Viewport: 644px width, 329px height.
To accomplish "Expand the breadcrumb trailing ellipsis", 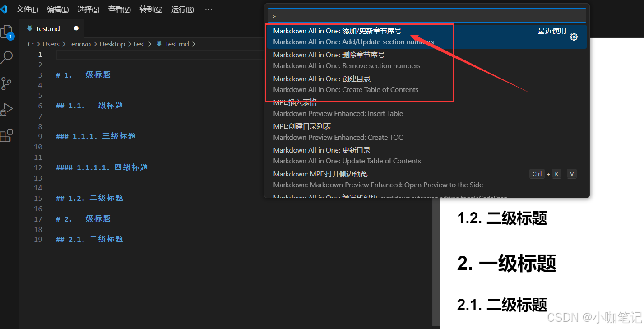I will point(200,44).
